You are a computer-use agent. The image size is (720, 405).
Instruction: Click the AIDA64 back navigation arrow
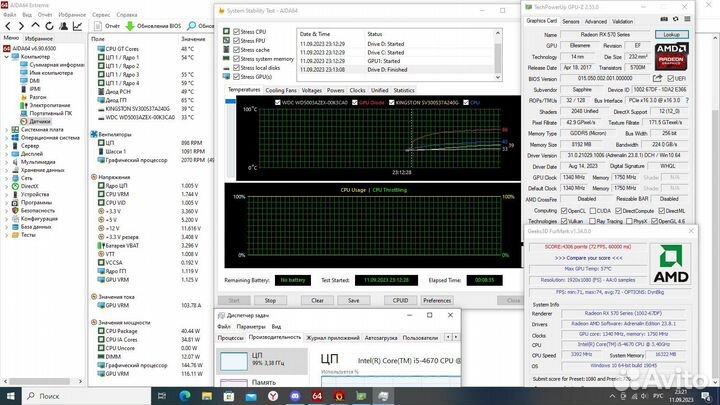click(7, 27)
